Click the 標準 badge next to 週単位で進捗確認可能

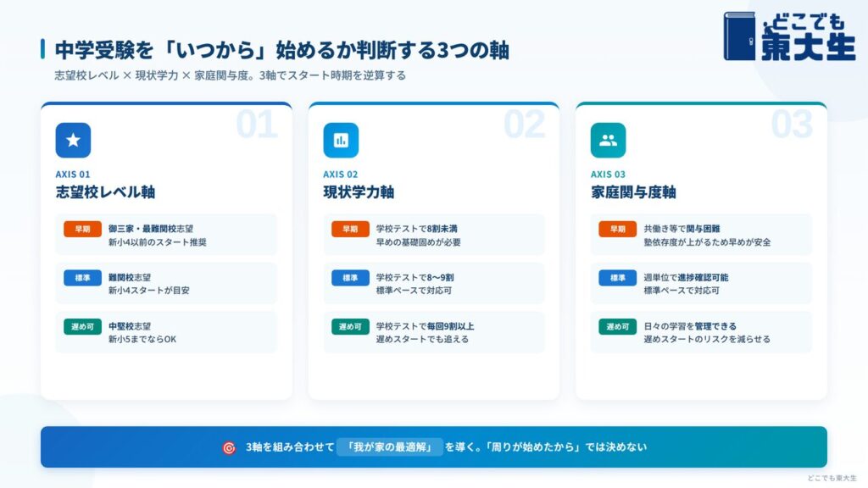point(618,278)
